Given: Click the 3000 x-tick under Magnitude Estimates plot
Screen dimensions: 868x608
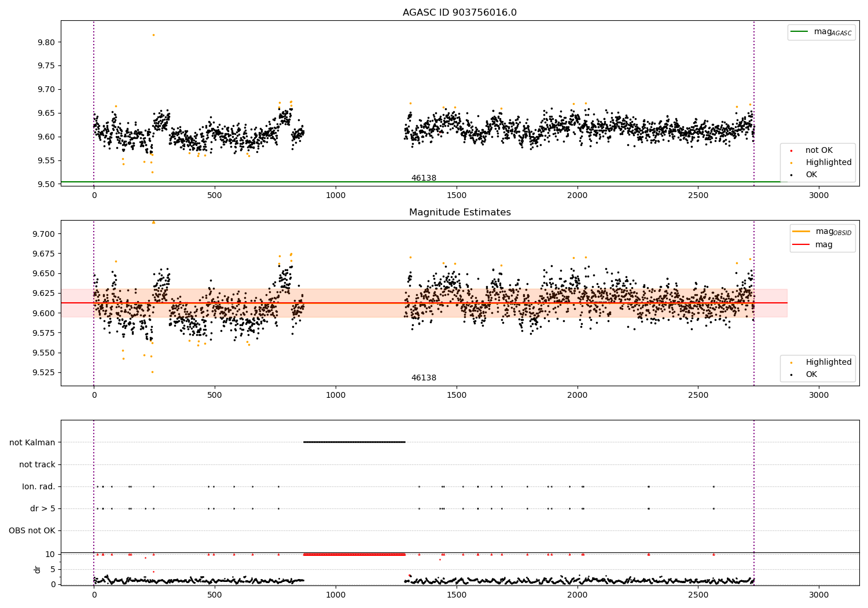Looking at the screenshot, I should pos(819,395).
